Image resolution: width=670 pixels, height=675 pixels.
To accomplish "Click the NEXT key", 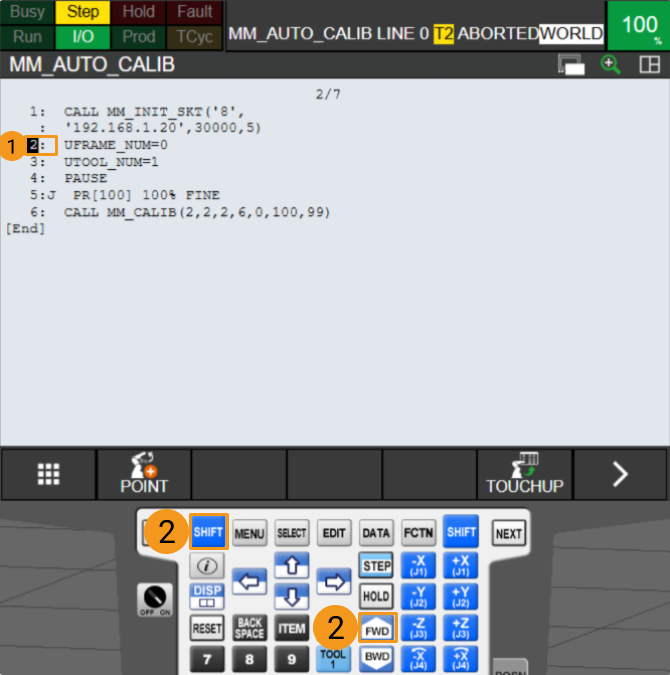I will click(x=509, y=534).
